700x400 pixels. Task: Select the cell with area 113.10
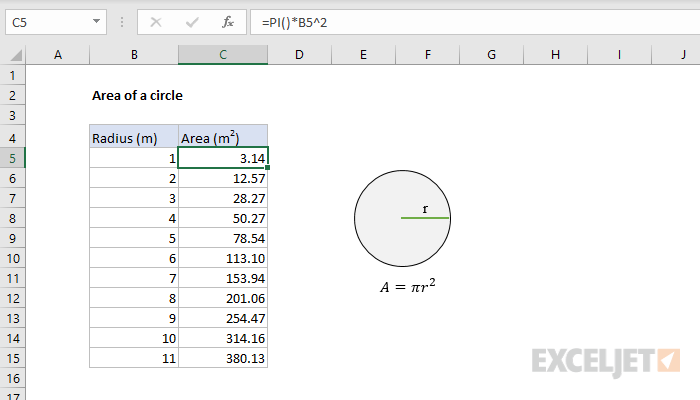223,258
